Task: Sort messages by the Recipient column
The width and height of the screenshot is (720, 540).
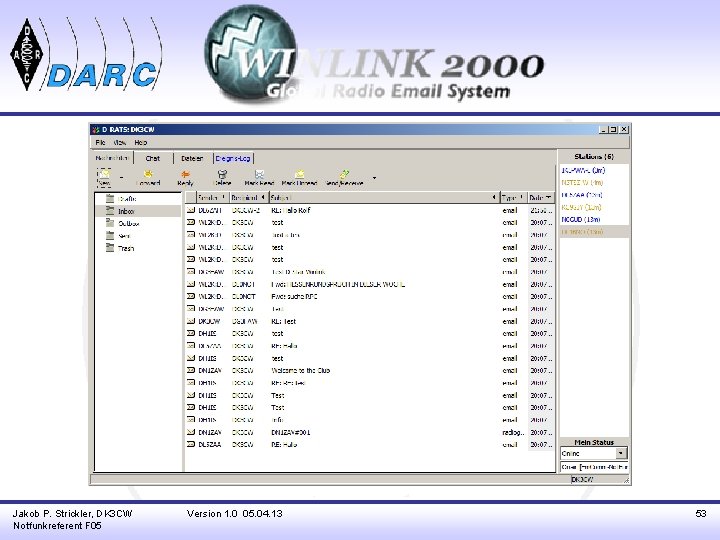Action: (x=248, y=197)
